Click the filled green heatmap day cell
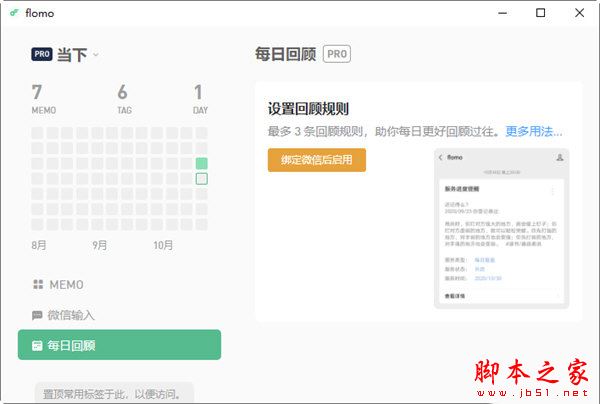 202,163
